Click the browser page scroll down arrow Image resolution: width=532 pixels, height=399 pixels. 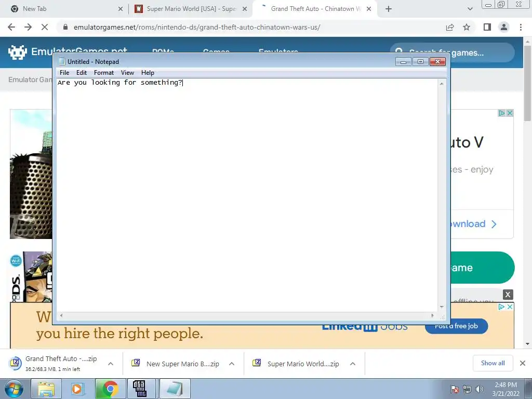[527, 344]
